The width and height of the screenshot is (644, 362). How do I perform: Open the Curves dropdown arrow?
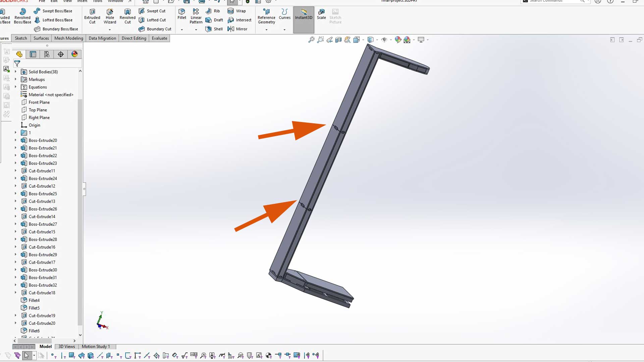pos(284,30)
